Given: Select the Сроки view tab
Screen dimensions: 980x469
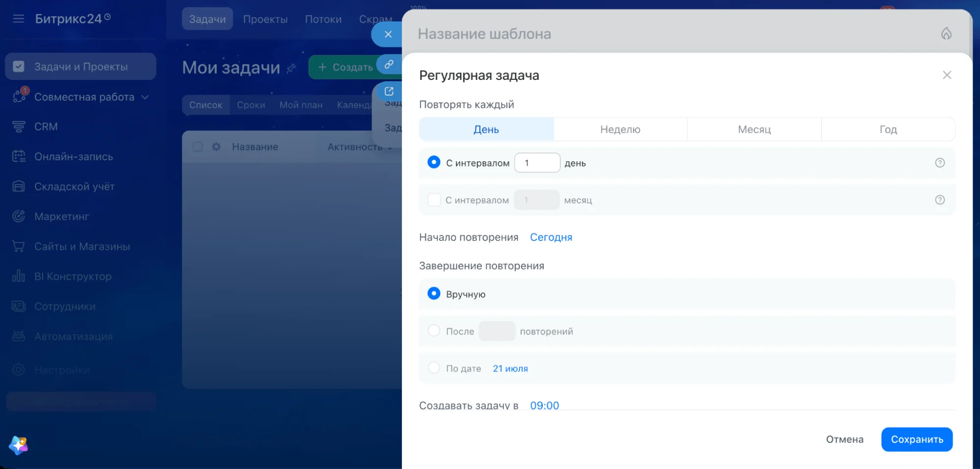Looking at the screenshot, I should pos(251,105).
